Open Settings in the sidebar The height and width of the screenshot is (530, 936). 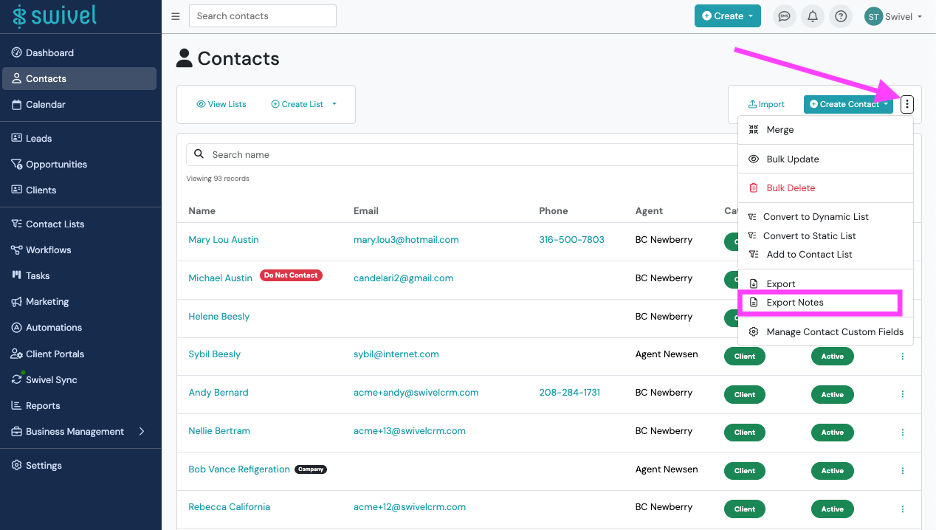coord(36,465)
